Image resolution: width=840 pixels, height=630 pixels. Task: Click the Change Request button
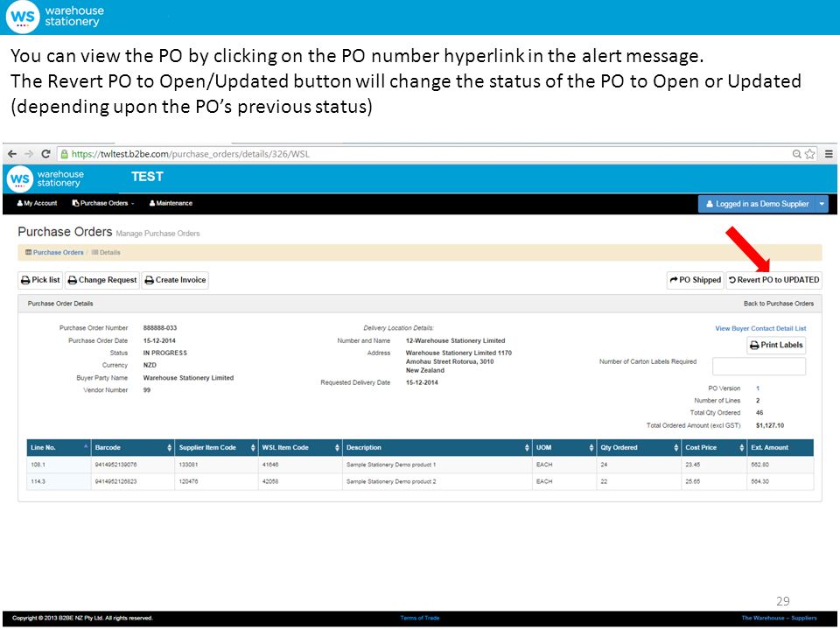102,280
